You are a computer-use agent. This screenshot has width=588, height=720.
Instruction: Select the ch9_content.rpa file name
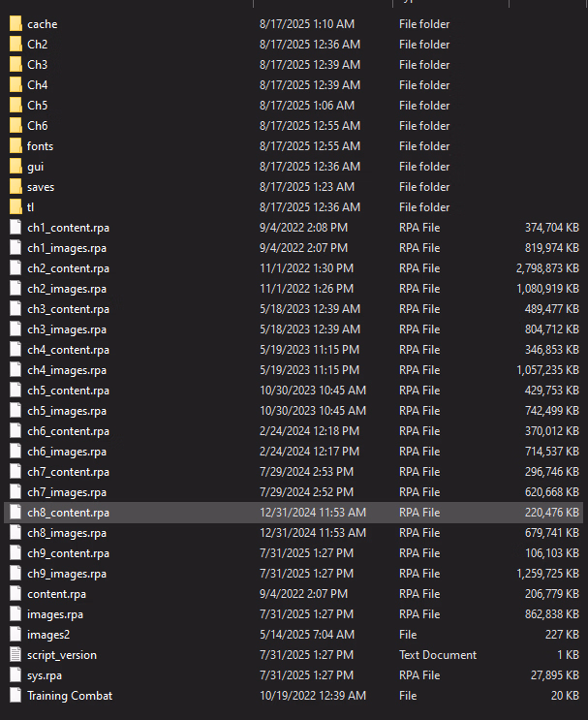tap(69, 553)
